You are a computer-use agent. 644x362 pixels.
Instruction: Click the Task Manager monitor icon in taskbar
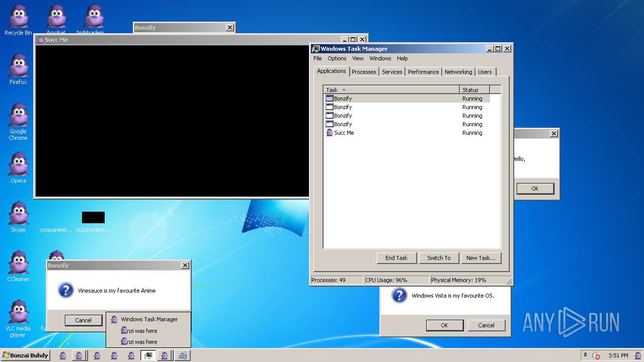coord(148,355)
